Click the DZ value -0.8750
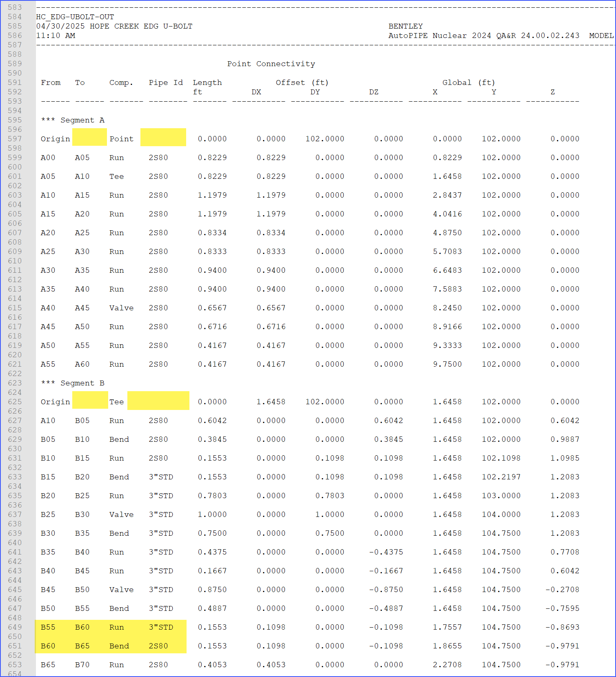 pos(386,590)
